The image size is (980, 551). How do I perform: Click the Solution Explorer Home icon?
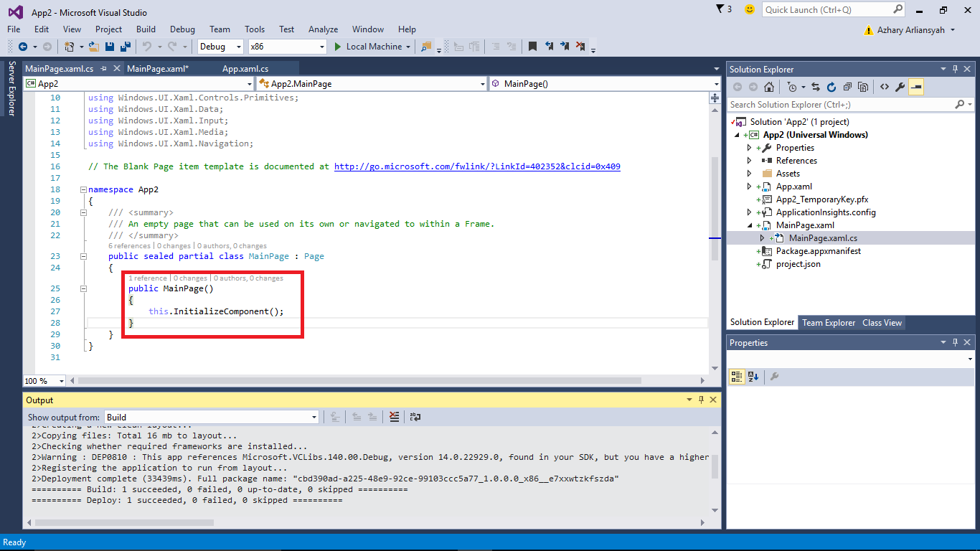(x=769, y=87)
